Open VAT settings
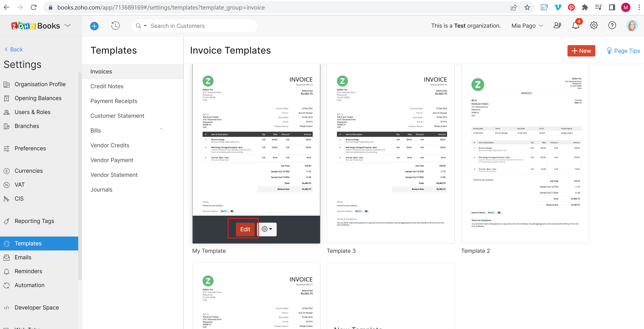Screen dimensions: 644x329 click(x=39, y=185)
